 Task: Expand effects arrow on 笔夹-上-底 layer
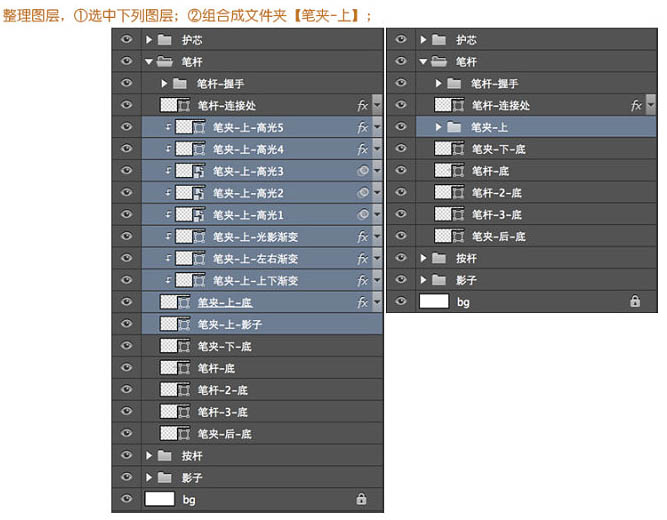tap(377, 302)
